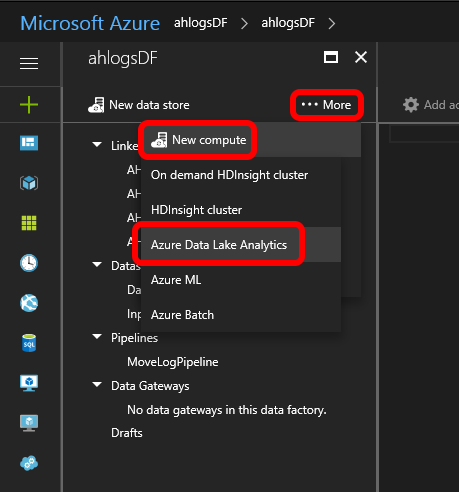Select MoveLogPipeline in tree
The image size is (459, 492).
click(173, 362)
